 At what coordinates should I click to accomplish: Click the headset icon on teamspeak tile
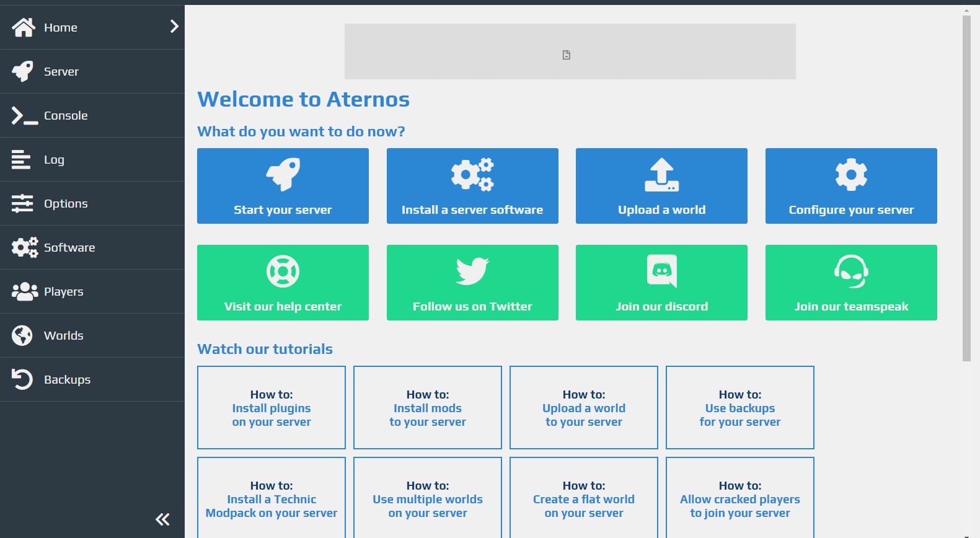pos(851,271)
